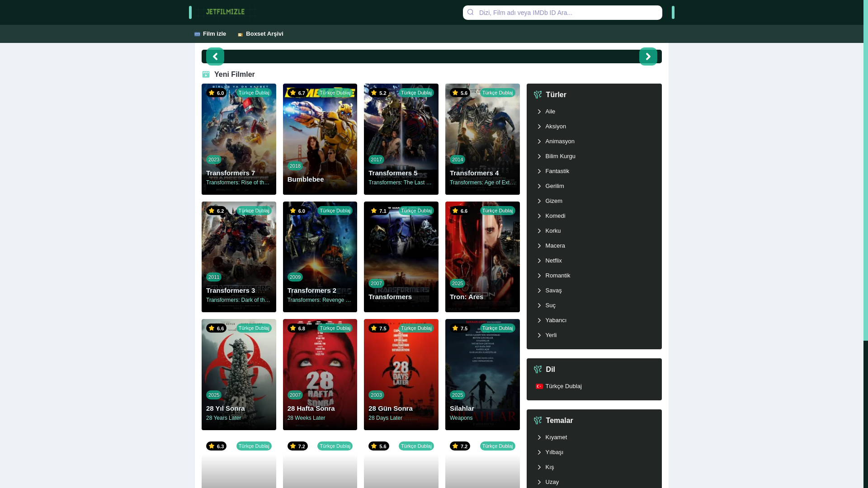Select the Yerli genre link
The width and height of the screenshot is (868, 488).
(551, 335)
